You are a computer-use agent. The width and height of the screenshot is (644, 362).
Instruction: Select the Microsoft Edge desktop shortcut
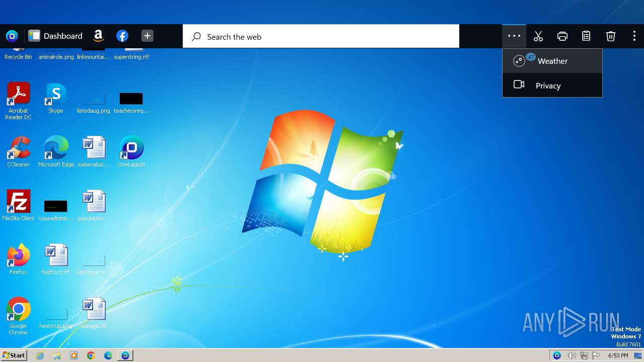click(56, 151)
